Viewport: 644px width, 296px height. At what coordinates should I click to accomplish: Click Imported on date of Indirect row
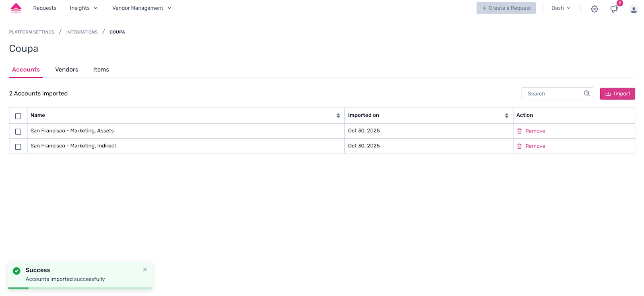pos(364,146)
